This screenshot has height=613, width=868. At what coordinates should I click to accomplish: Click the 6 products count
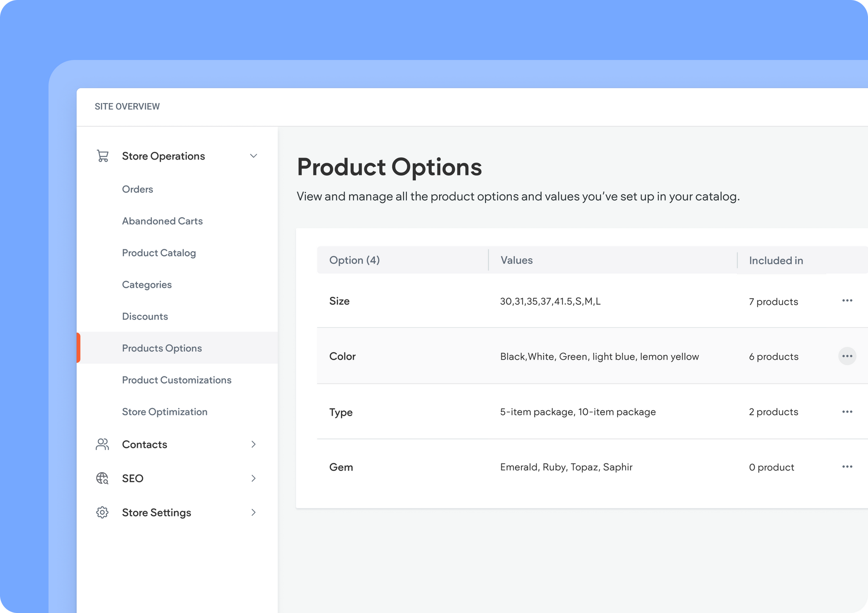[774, 356]
